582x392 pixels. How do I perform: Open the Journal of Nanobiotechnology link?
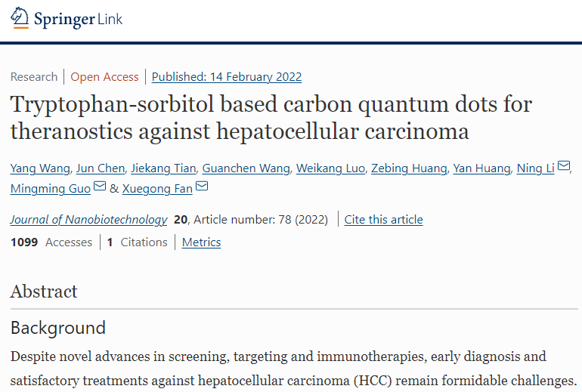click(88, 220)
